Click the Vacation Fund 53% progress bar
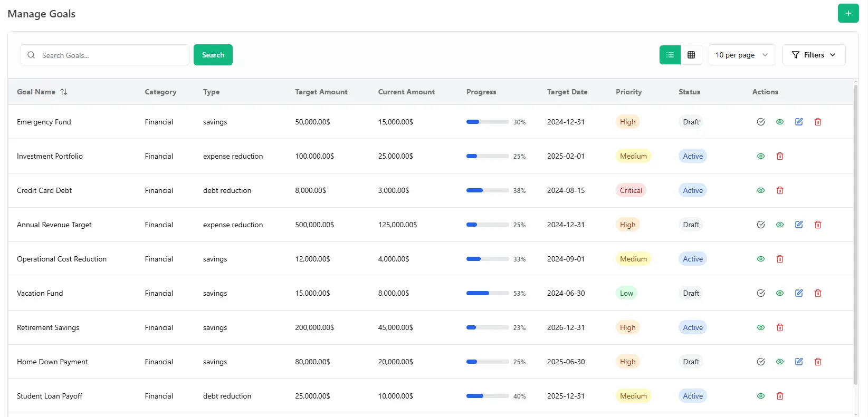The width and height of the screenshot is (868, 417). pos(488,293)
